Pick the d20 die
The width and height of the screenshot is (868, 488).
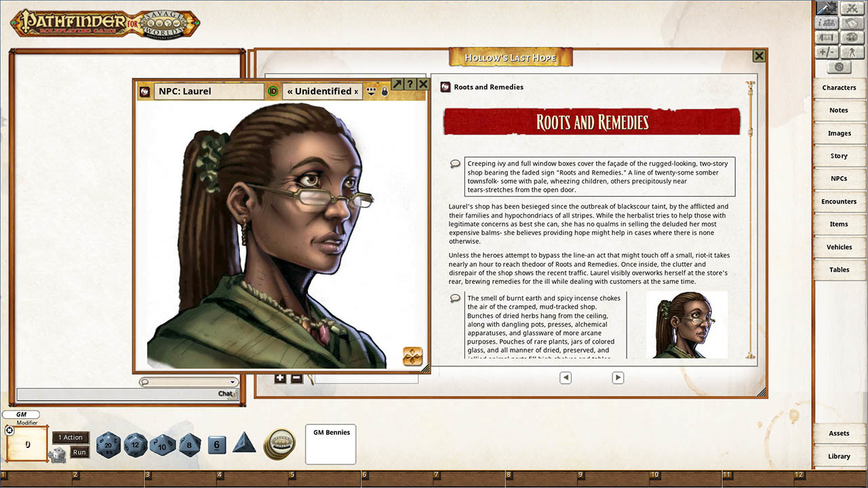tap(108, 445)
